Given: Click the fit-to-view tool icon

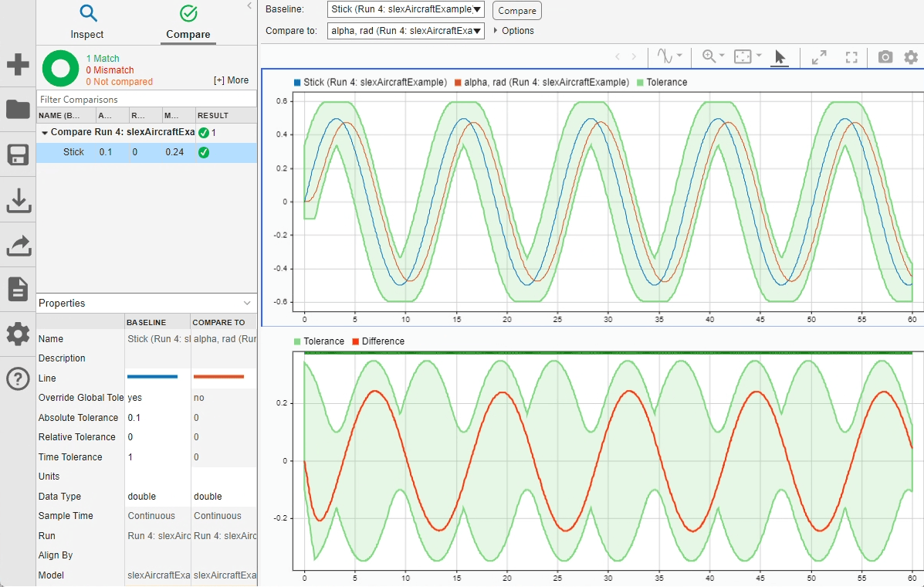Looking at the screenshot, I should click(x=743, y=56).
